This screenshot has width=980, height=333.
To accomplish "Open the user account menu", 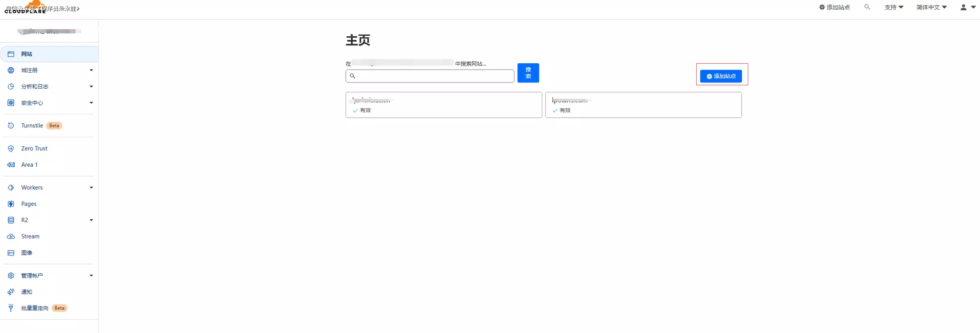I will coord(967,7).
